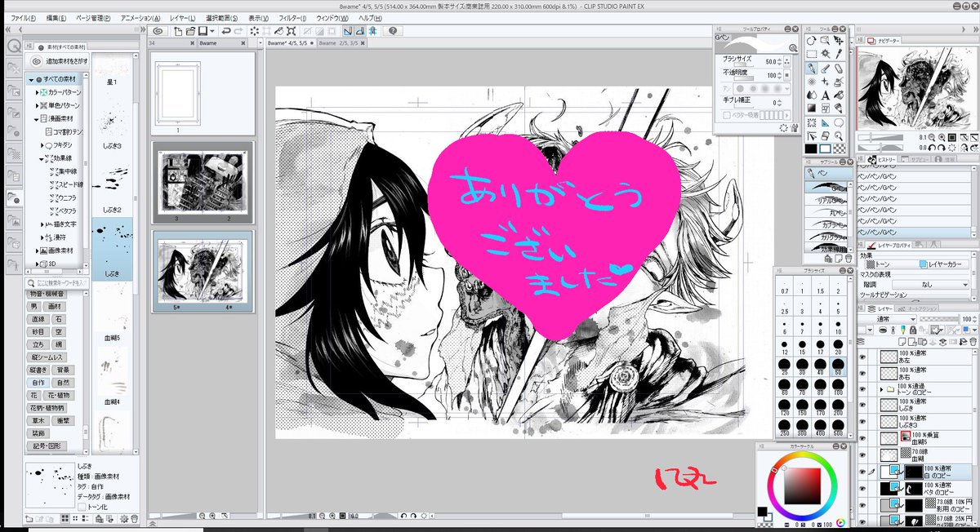Enable the トーン化 checkbox in material details
The width and height of the screenshot is (980, 532).
[x=82, y=507]
